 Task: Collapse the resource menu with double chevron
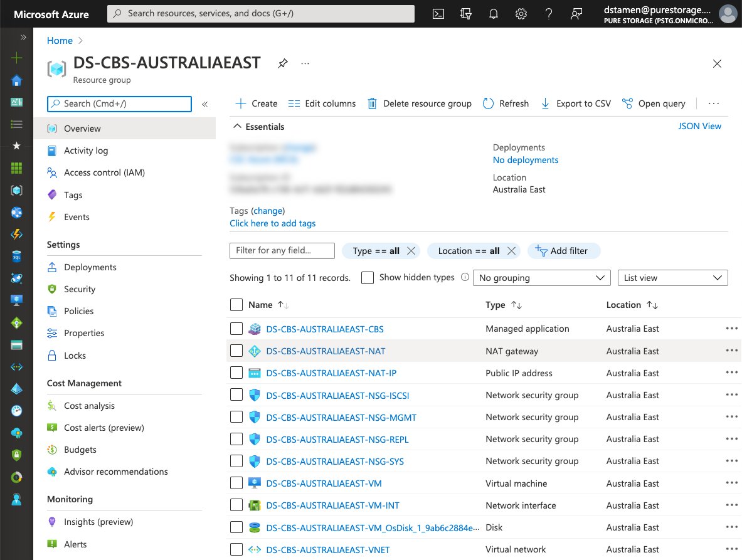click(205, 104)
